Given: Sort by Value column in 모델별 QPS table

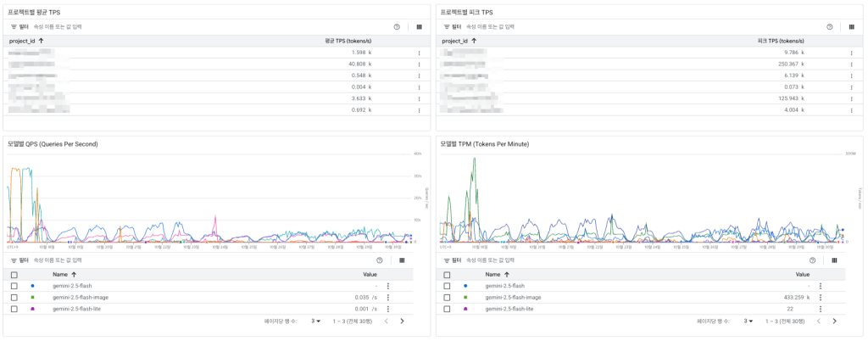Looking at the screenshot, I should 370,274.
